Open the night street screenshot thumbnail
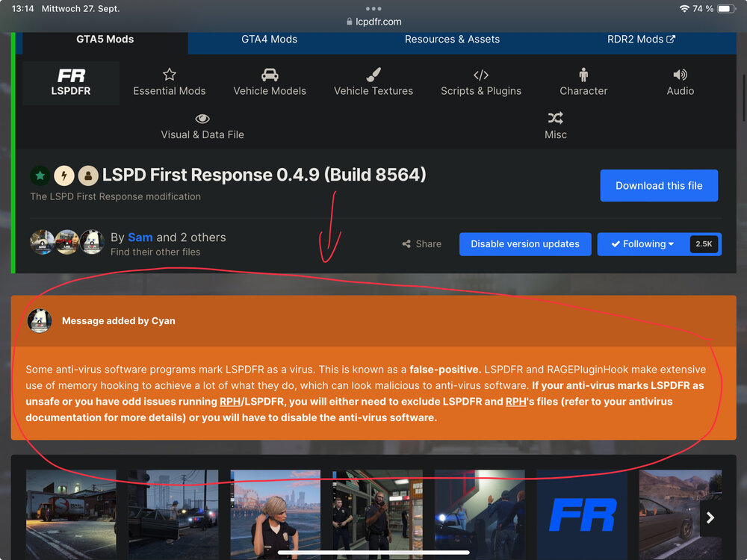Viewport: 747px width, 560px height. point(173,514)
